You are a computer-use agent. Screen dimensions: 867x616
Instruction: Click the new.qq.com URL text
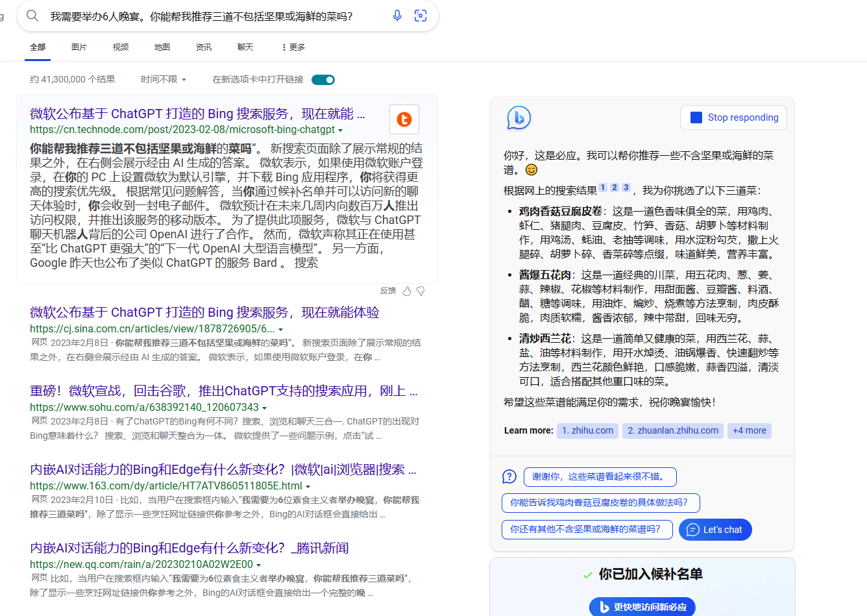[141, 565]
